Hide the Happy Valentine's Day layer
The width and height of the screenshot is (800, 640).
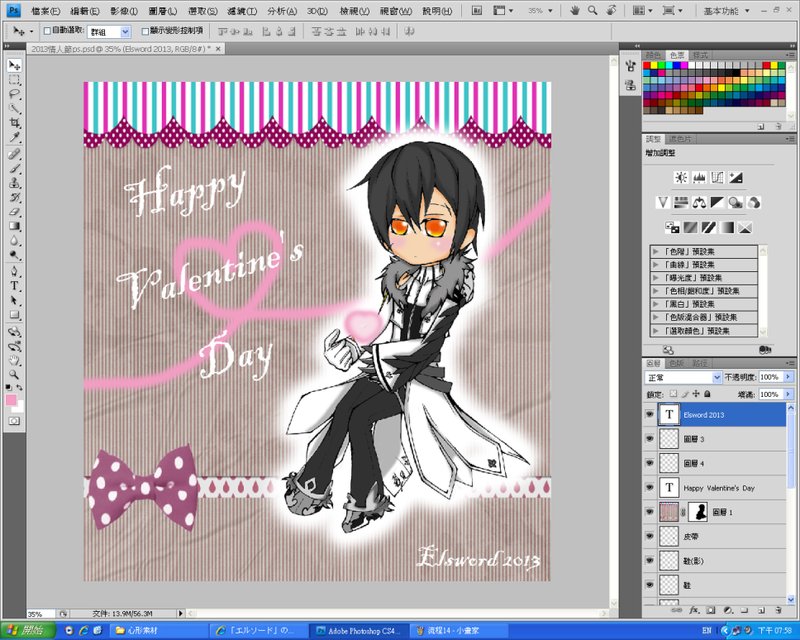point(649,487)
